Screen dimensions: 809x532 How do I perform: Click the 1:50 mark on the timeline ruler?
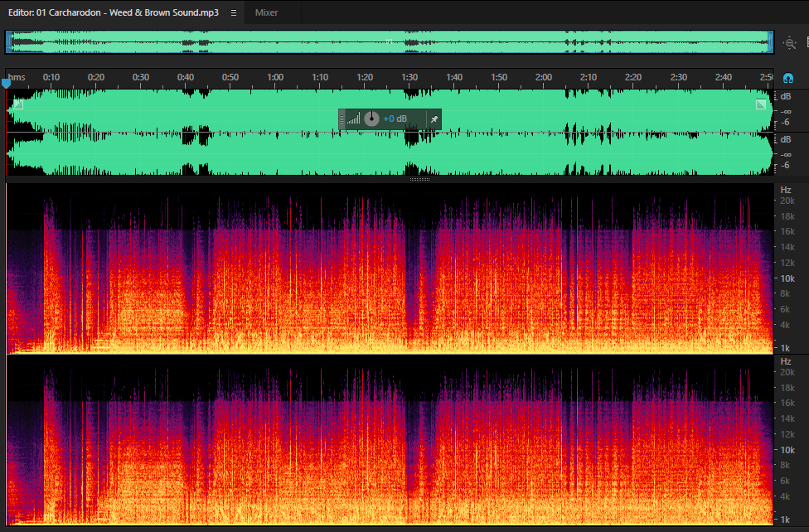[499, 77]
